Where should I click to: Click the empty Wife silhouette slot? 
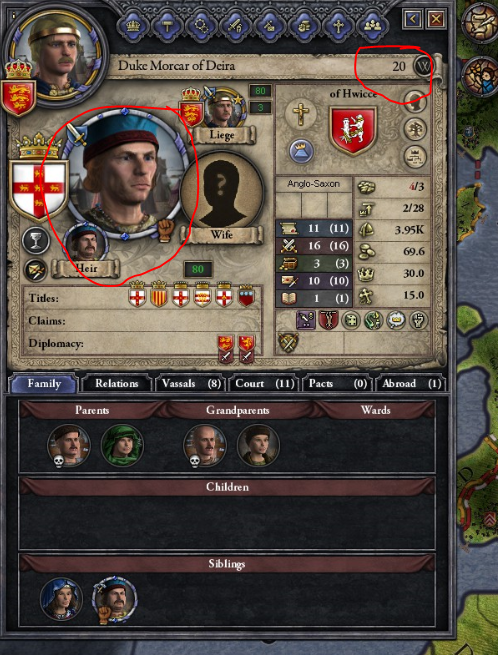pyautogui.click(x=221, y=193)
